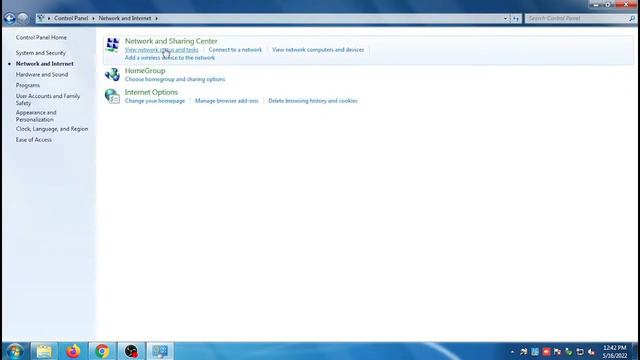This screenshot has width=640, height=360.
Task: Open Hardware and Sound category
Action: pyautogui.click(x=42, y=75)
